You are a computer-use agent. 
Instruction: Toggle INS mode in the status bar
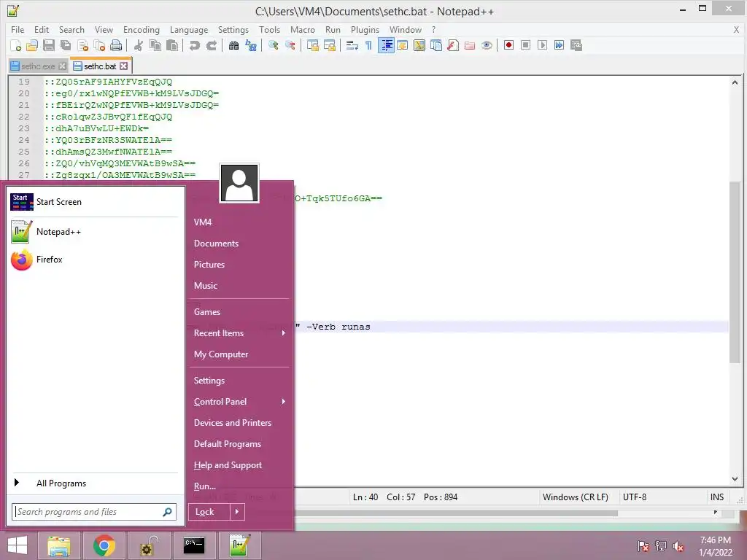(717, 497)
